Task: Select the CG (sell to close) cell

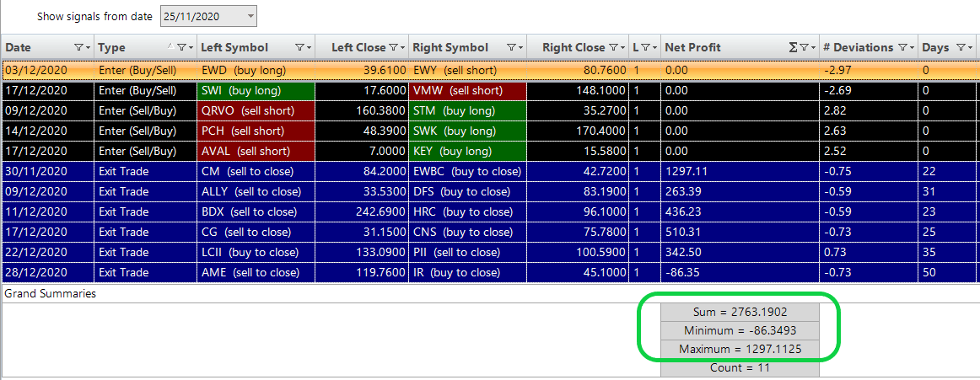Action: tap(255, 232)
